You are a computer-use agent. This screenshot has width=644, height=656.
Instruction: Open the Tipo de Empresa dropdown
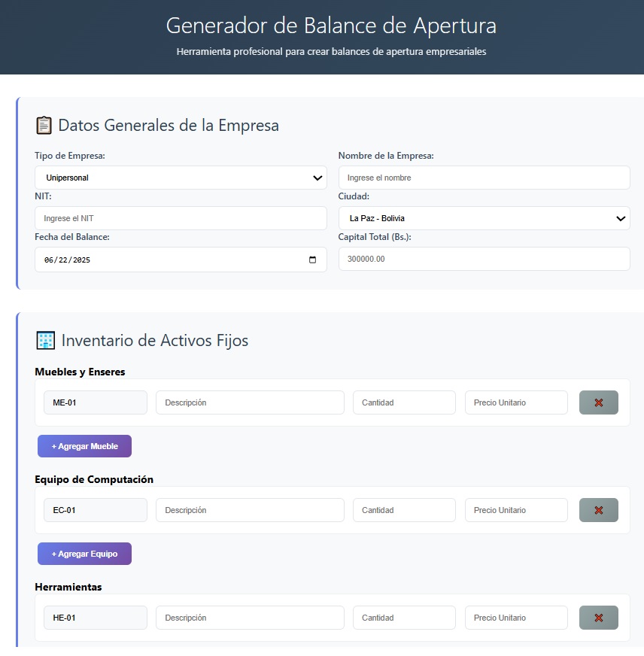tap(181, 178)
